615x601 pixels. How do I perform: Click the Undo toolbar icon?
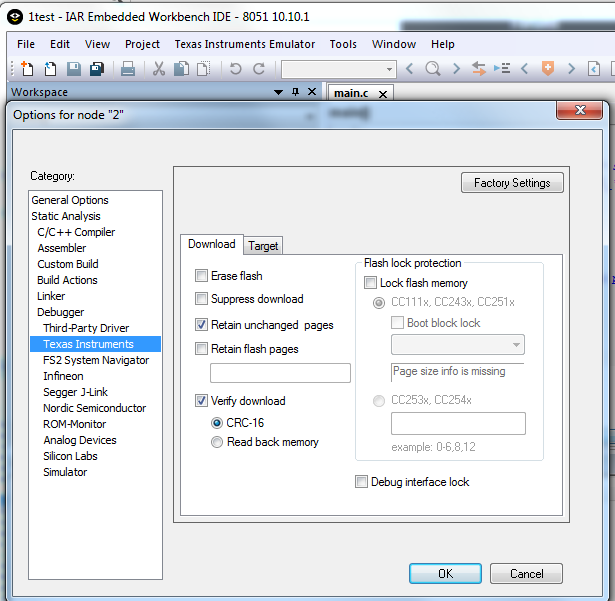(x=235, y=69)
